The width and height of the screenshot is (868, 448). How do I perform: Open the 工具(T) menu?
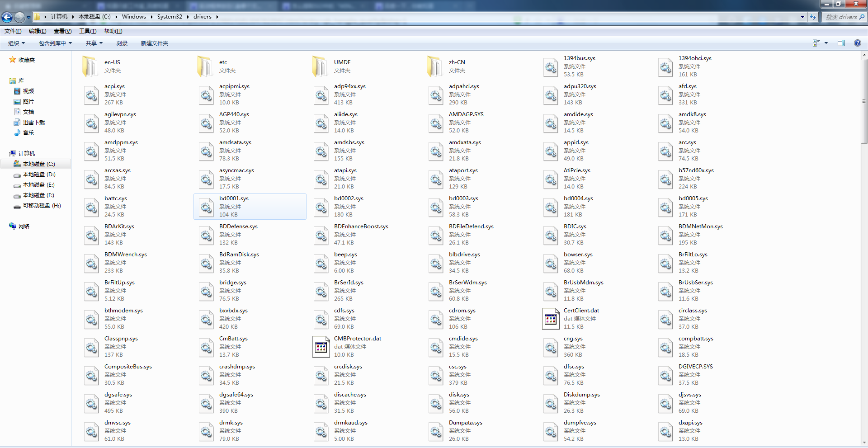(88, 31)
